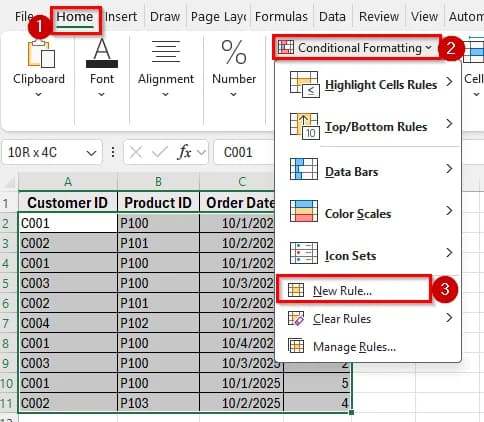
Task: Open the File tab
Action: click(x=24, y=16)
